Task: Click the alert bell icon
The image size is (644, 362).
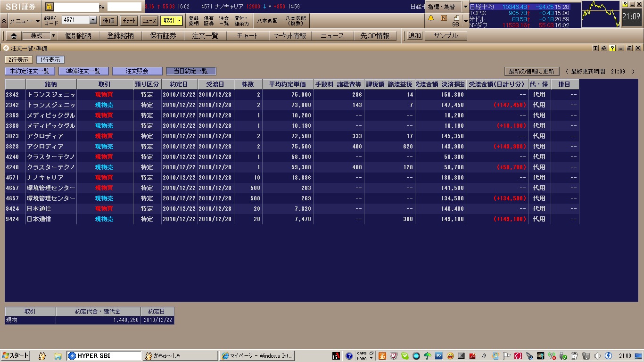Action: coord(430,18)
